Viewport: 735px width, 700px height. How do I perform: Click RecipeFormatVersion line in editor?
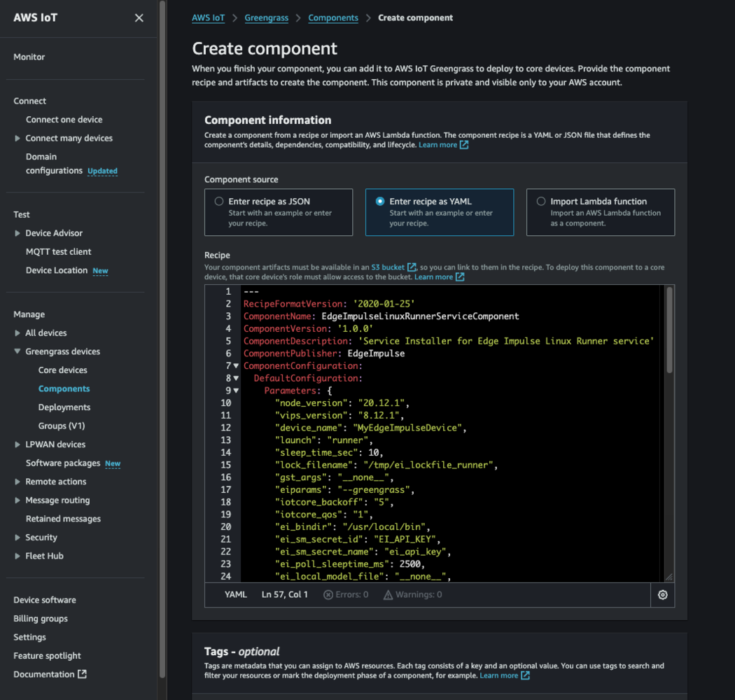tap(329, 304)
